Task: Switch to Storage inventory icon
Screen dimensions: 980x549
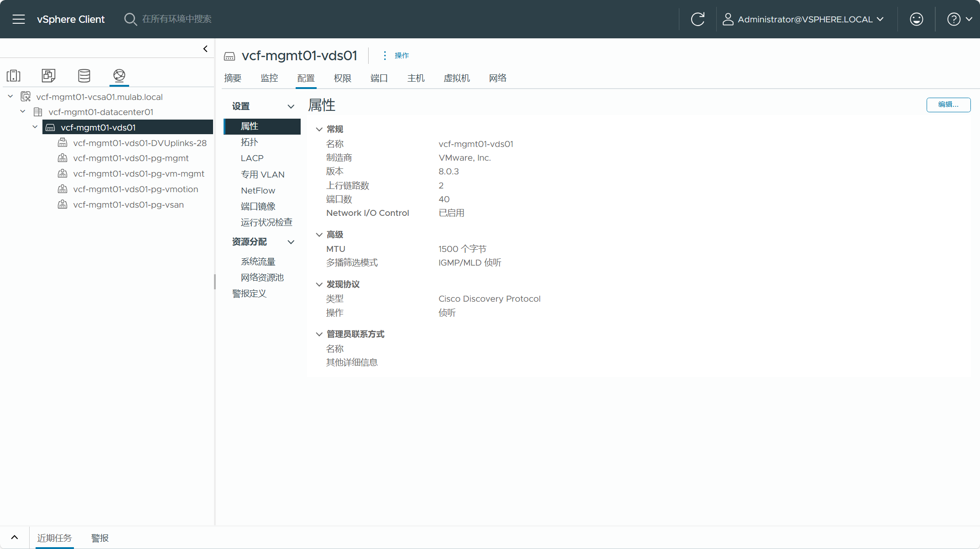Action: [84, 75]
